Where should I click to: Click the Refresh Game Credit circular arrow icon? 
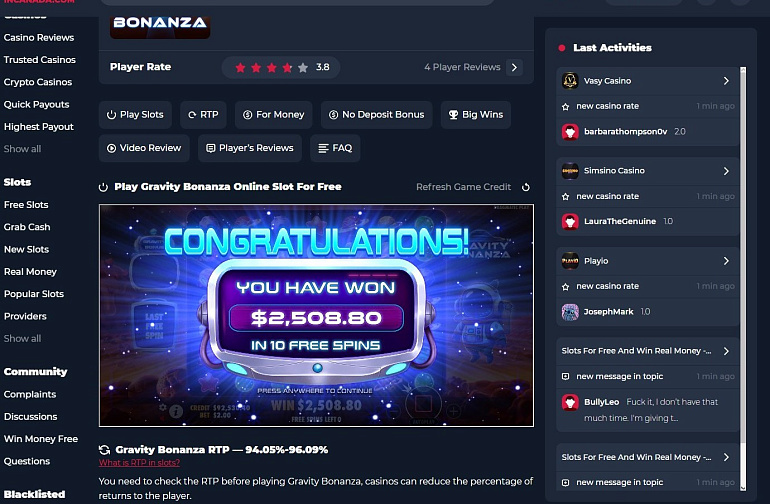(525, 187)
